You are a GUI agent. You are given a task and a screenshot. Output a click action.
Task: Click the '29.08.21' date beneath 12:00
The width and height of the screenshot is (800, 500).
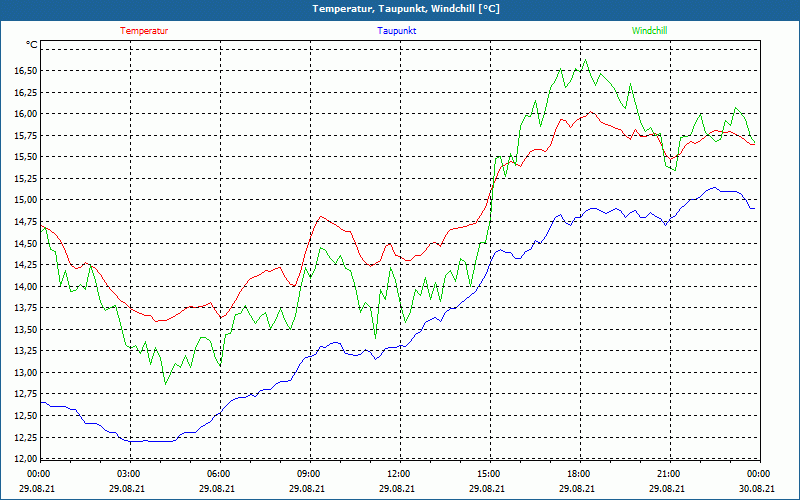(397, 488)
